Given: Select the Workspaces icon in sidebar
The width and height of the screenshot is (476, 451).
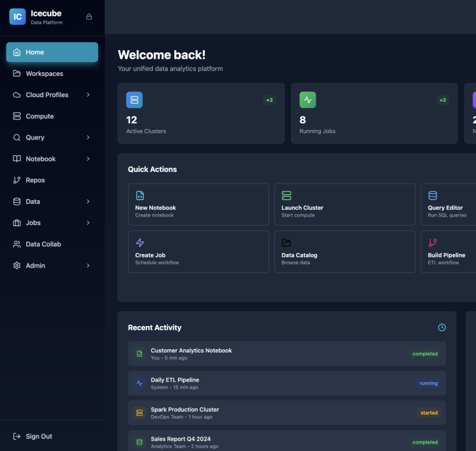Looking at the screenshot, I should [16, 73].
